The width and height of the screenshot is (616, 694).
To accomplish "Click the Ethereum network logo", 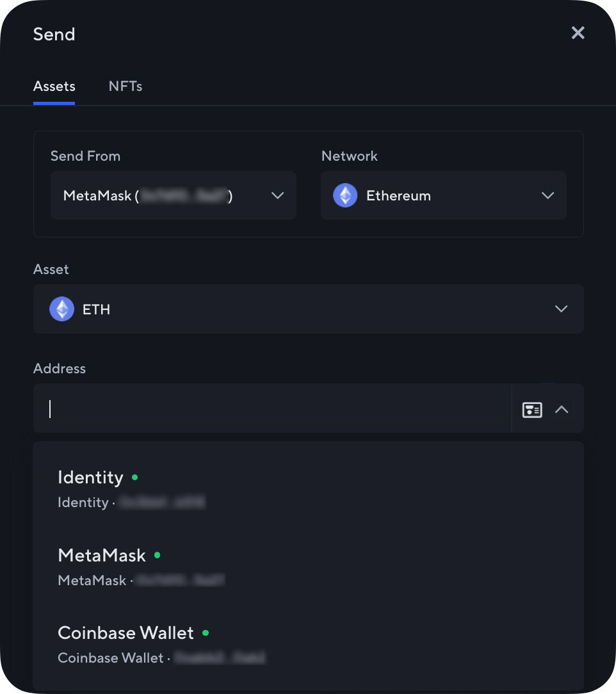I will pos(345,195).
